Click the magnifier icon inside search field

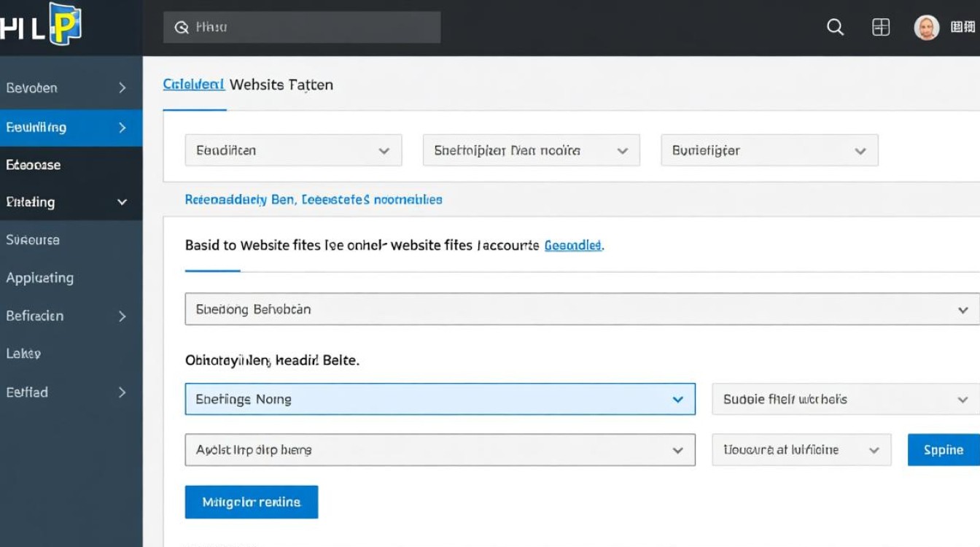(182, 28)
